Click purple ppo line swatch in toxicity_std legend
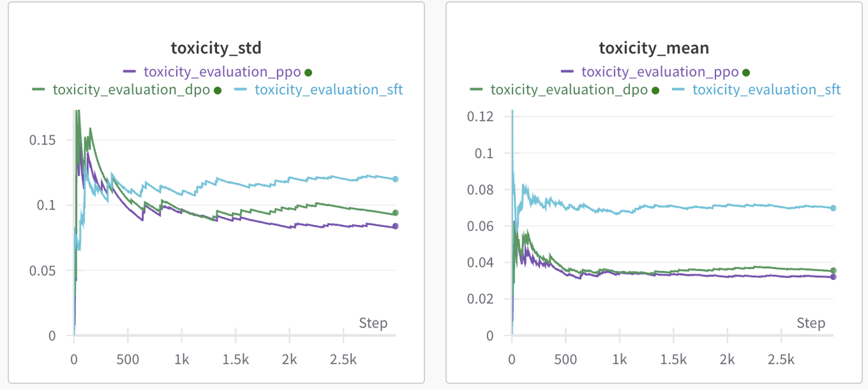Screen dimensions: 868x389 click(x=130, y=72)
